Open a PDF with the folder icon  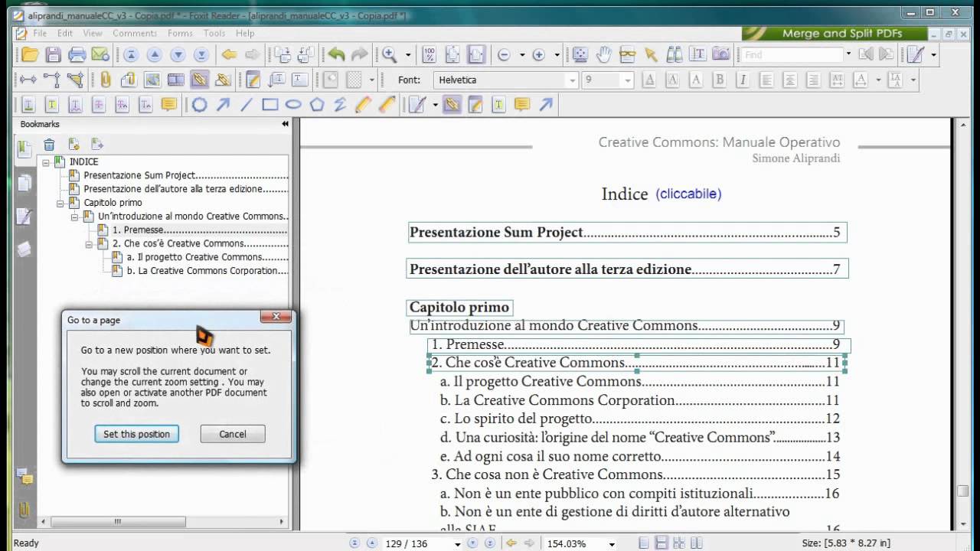[x=30, y=54]
